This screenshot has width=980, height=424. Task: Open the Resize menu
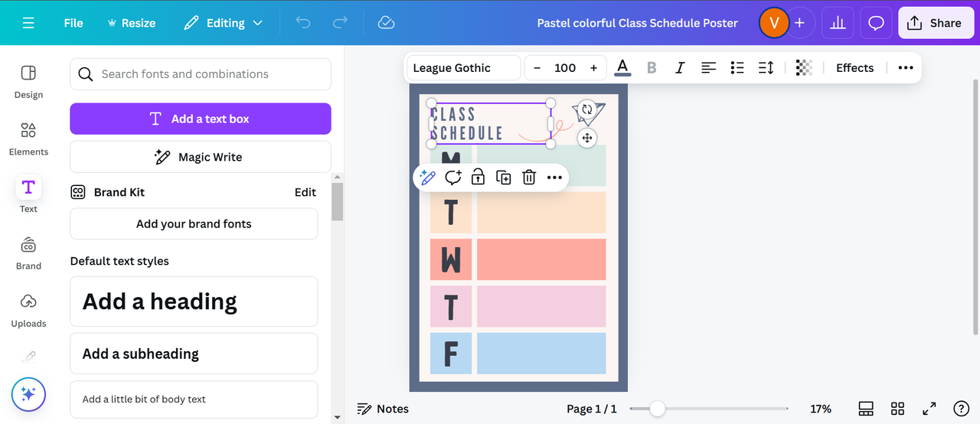point(131,23)
